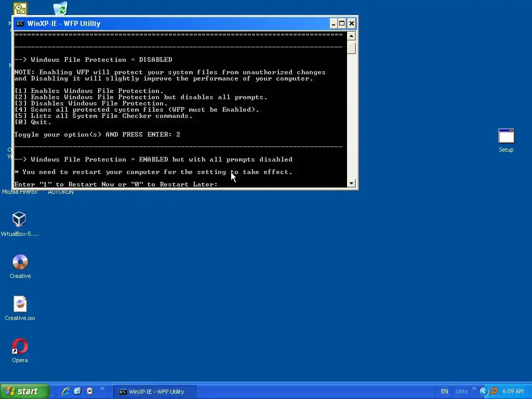Click the command prompt icon in the title bar
Screen dimensions: 532x399
(20, 23)
